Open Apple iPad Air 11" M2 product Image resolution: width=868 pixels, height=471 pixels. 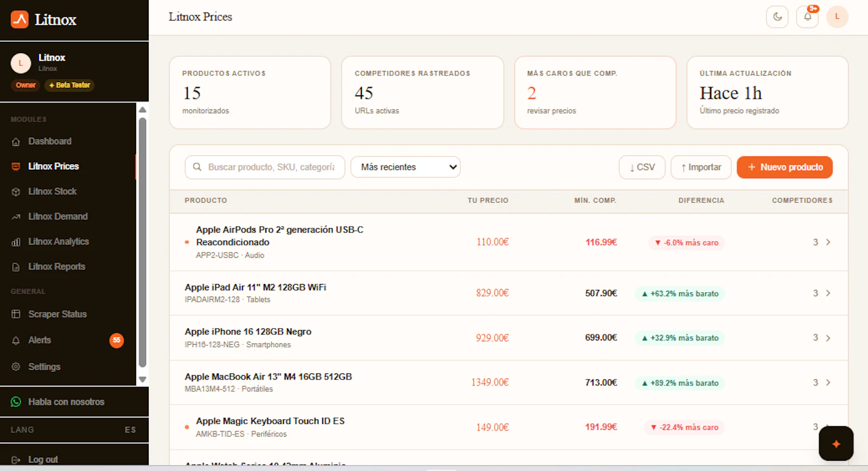[256, 287]
